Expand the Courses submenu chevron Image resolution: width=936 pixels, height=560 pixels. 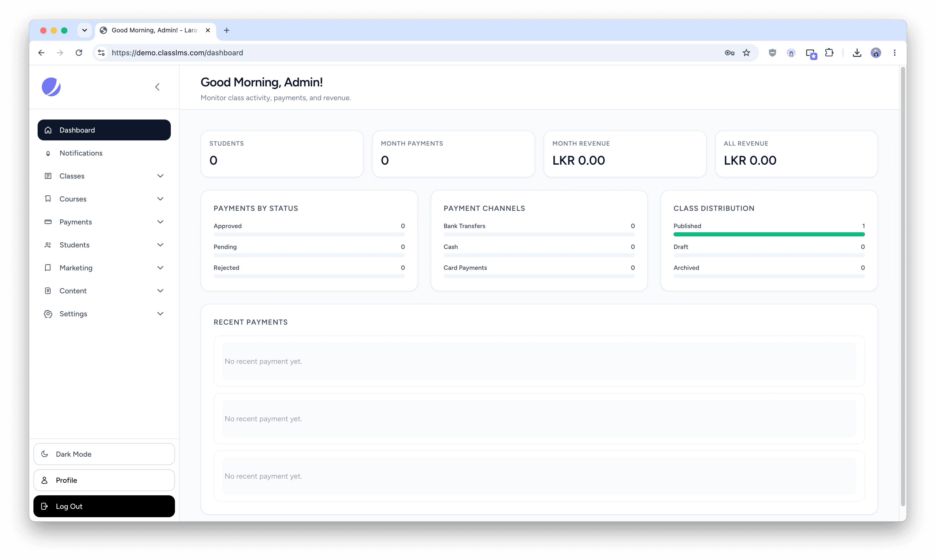pyautogui.click(x=160, y=199)
